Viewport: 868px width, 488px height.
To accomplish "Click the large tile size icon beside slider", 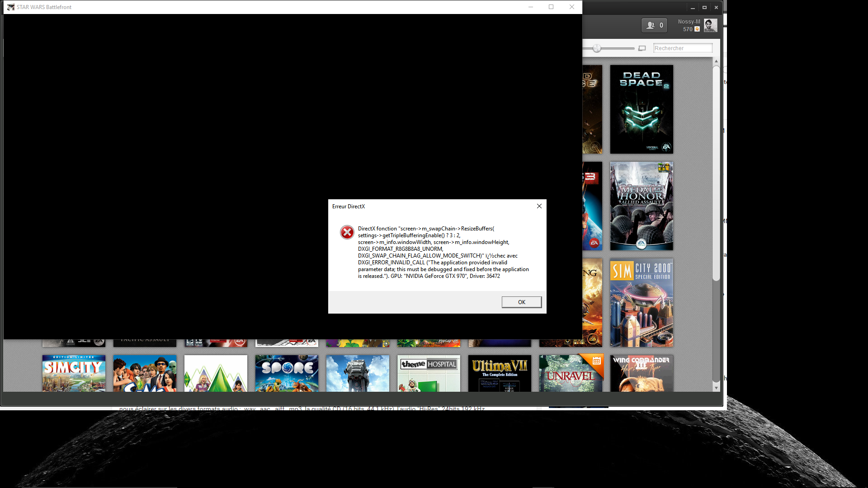I will click(642, 48).
